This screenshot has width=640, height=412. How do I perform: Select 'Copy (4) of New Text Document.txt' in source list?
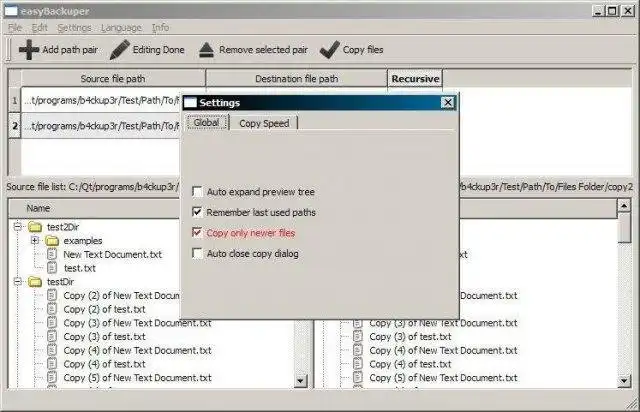138,350
